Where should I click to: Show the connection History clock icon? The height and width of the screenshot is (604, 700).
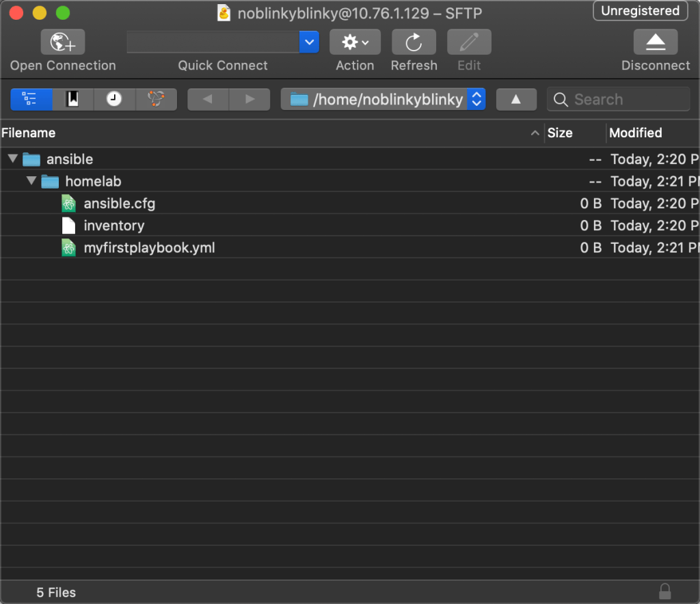[114, 99]
